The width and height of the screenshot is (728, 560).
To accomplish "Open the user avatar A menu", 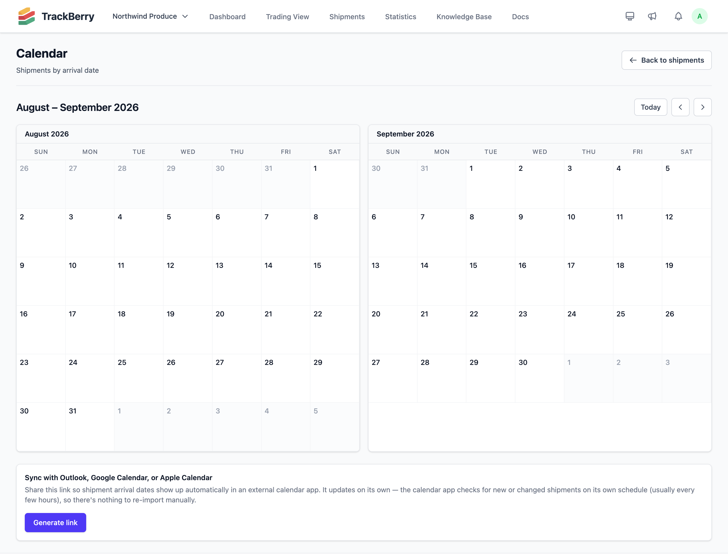I will click(x=699, y=16).
